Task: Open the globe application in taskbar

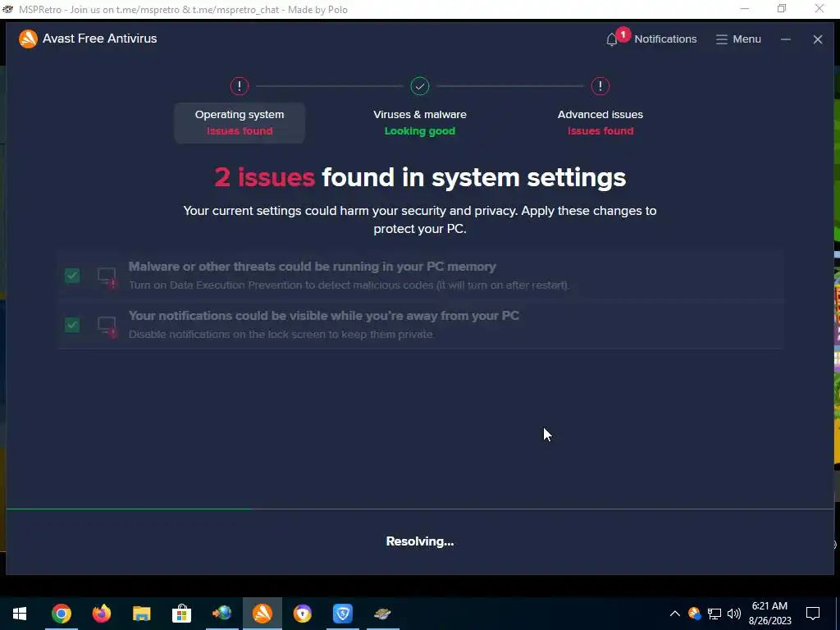Action: 221,614
